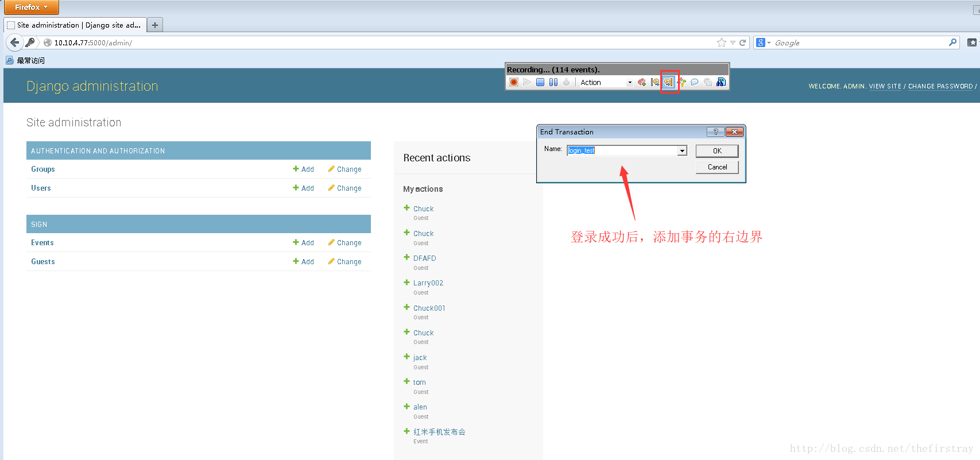This screenshot has width=980, height=460.
Task: Open the Users model link
Action: pyautogui.click(x=41, y=188)
